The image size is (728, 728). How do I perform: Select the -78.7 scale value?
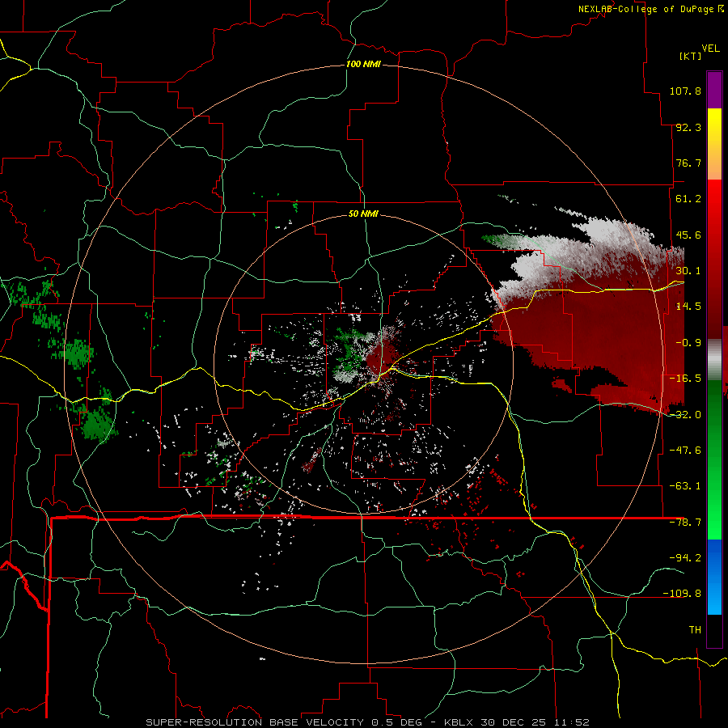685,523
